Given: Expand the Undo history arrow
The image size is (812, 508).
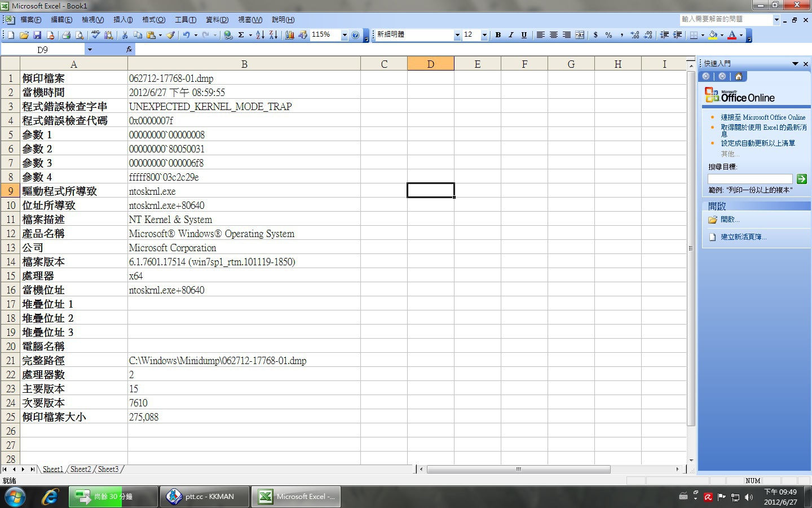Looking at the screenshot, I should click(196, 35).
